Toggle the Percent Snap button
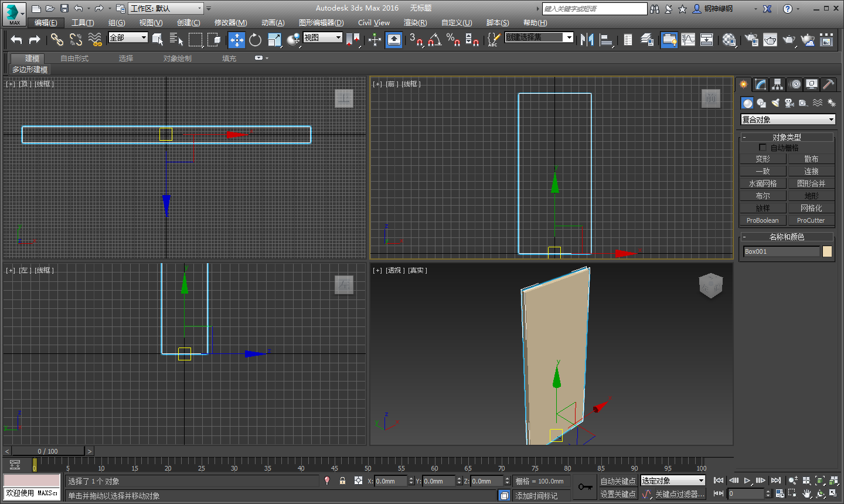844x504 pixels. (x=453, y=39)
